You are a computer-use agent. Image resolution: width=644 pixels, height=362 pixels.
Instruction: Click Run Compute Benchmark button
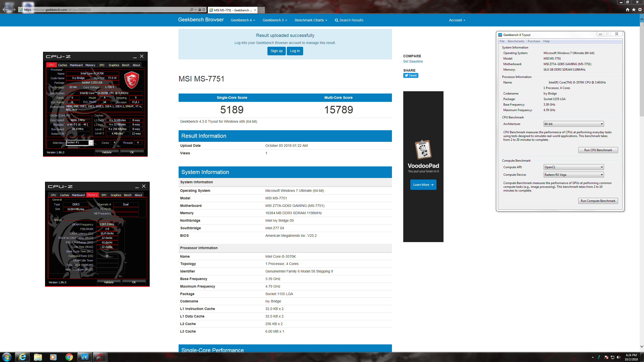(598, 201)
